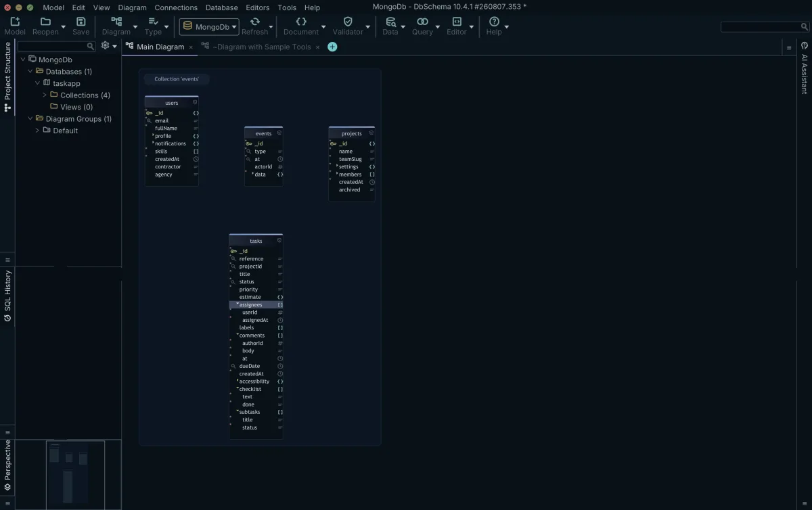Screen dimensions: 812x510
Task: Open the Refresh dropdown arrow
Action: point(271,27)
